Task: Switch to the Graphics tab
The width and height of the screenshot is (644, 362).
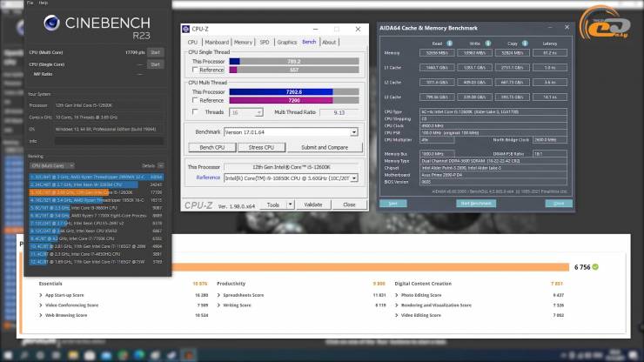Action: [x=286, y=43]
